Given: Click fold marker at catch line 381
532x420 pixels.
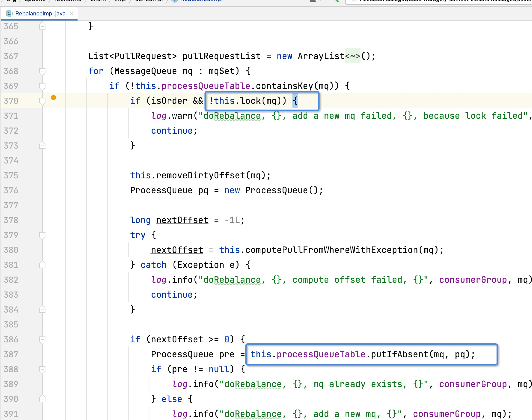Looking at the screenshot, I should click(x=42, y=265).
